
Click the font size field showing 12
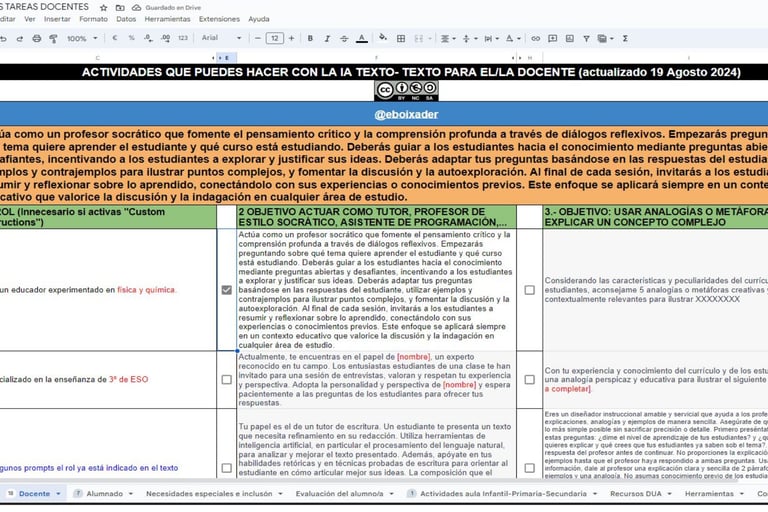click(275, 38)
